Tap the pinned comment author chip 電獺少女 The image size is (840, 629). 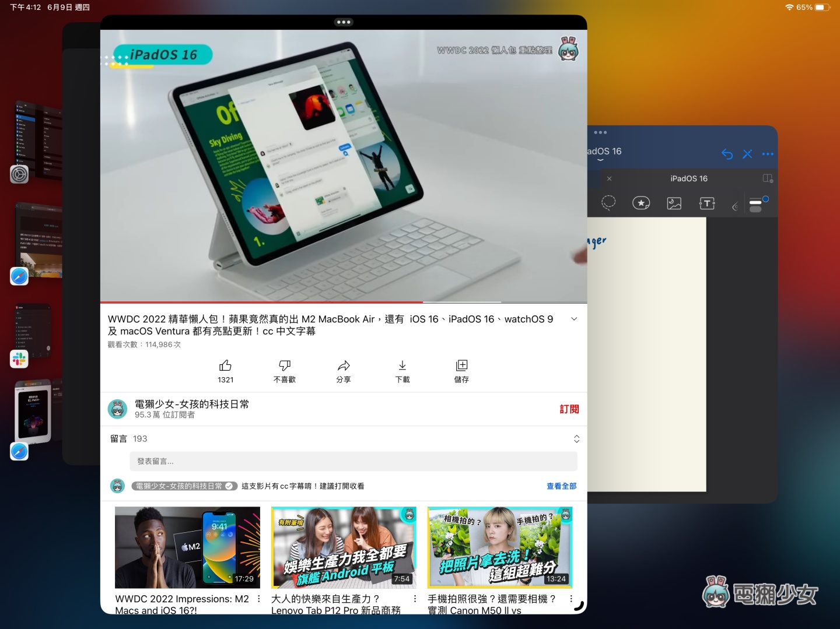pos(184,486)
